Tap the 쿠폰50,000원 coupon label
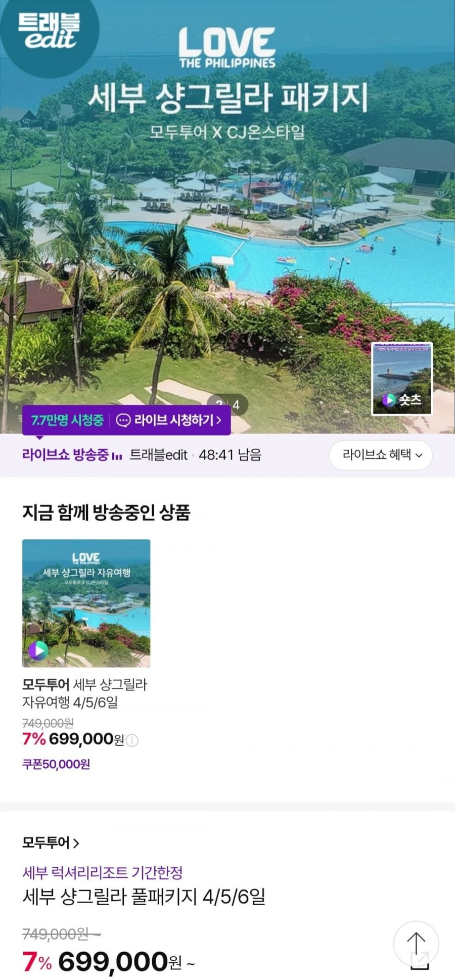 click(x=56, y=764)
